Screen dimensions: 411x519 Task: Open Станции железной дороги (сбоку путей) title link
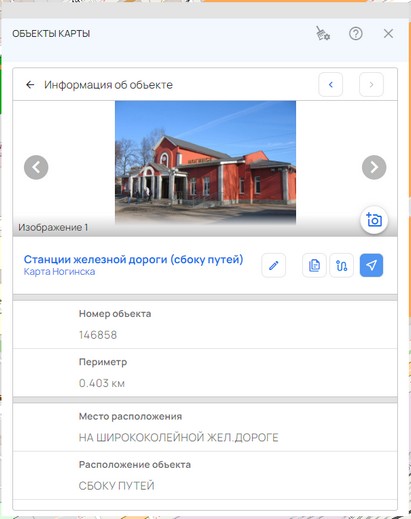pyautogui.click(x=133, y=259)
